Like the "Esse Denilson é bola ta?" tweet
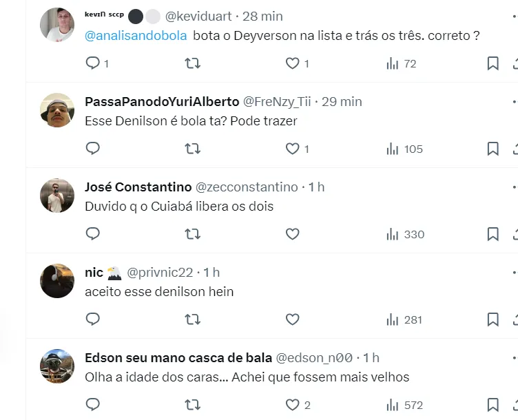518x420 pixels. (293, 149)
